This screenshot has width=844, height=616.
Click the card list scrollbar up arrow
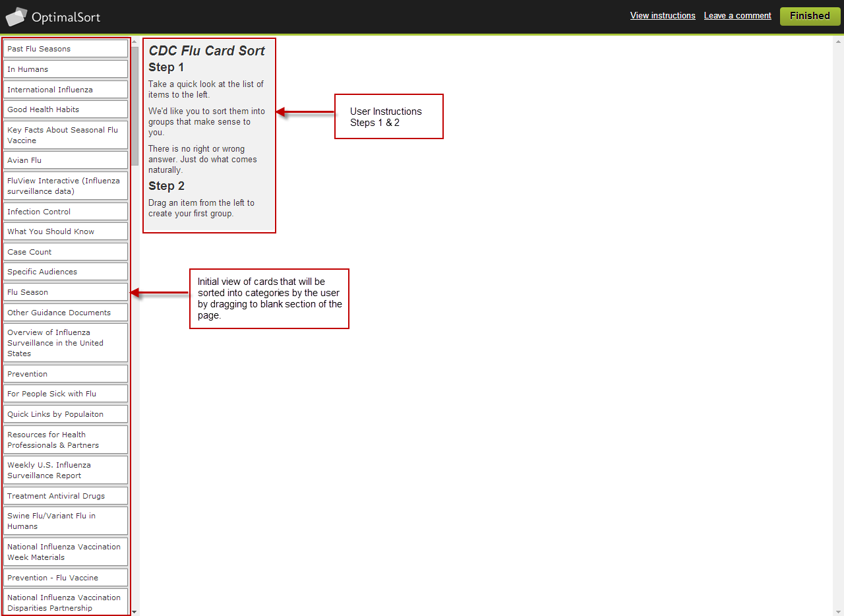tap(135, 42)
